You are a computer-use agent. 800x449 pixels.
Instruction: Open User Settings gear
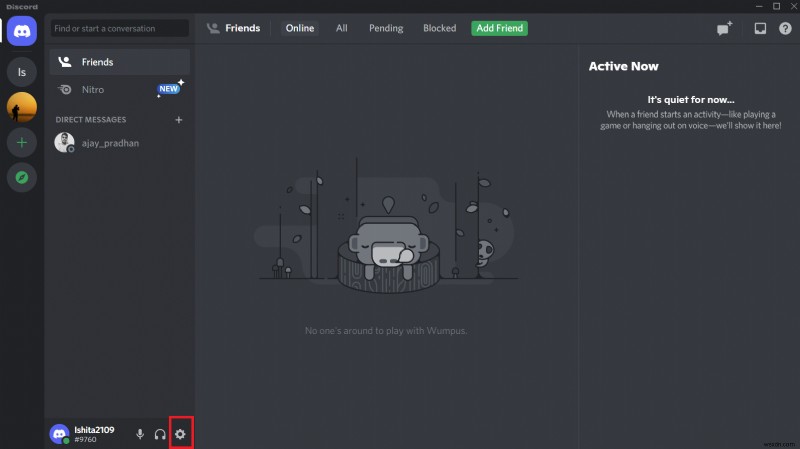click(x=180, y=434)
